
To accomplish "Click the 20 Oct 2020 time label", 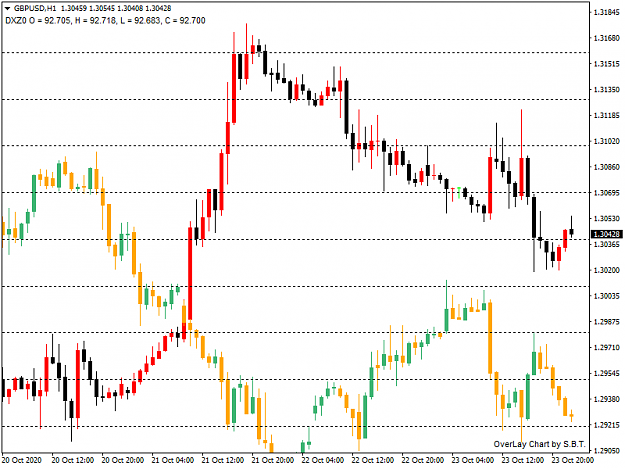I will pyautogui.click(x=22, y=460).
